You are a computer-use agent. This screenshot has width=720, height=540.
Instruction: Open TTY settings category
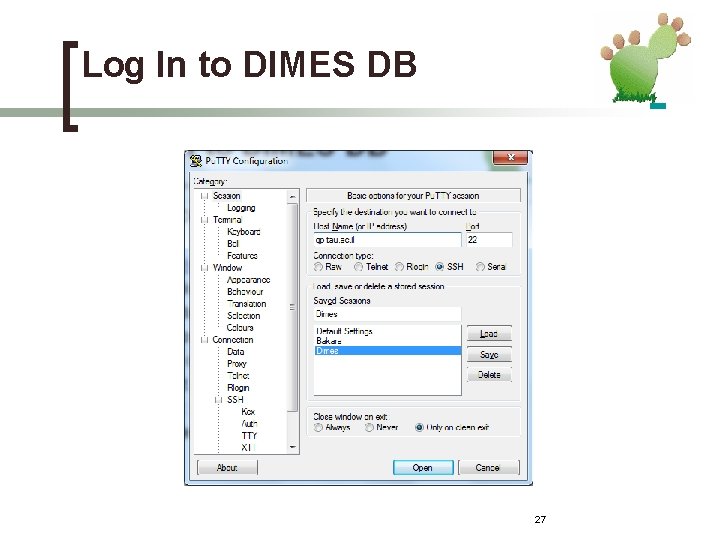point(249,436)
